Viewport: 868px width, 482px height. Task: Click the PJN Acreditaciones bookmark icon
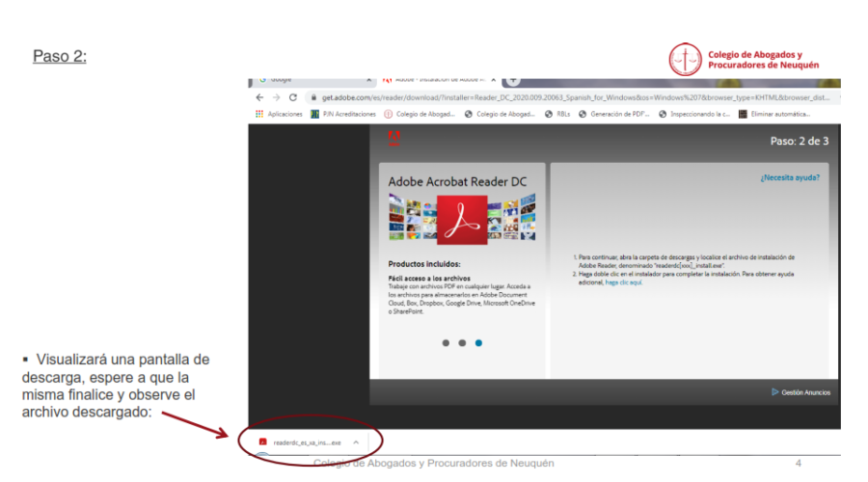314,114
